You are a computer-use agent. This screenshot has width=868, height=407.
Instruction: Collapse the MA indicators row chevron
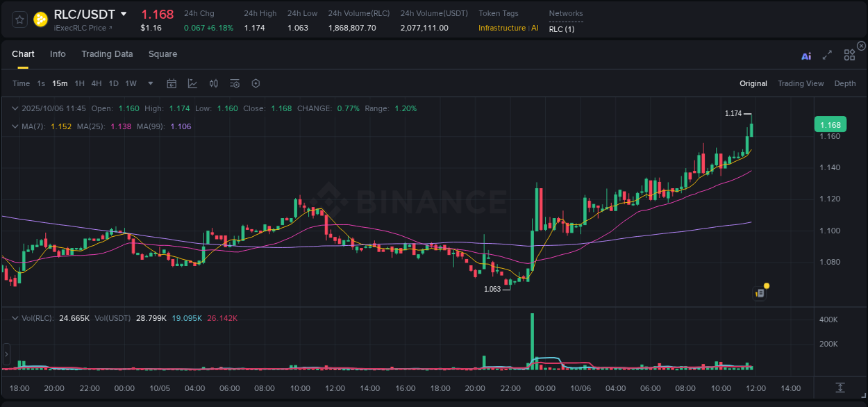(x=15, y=126)
